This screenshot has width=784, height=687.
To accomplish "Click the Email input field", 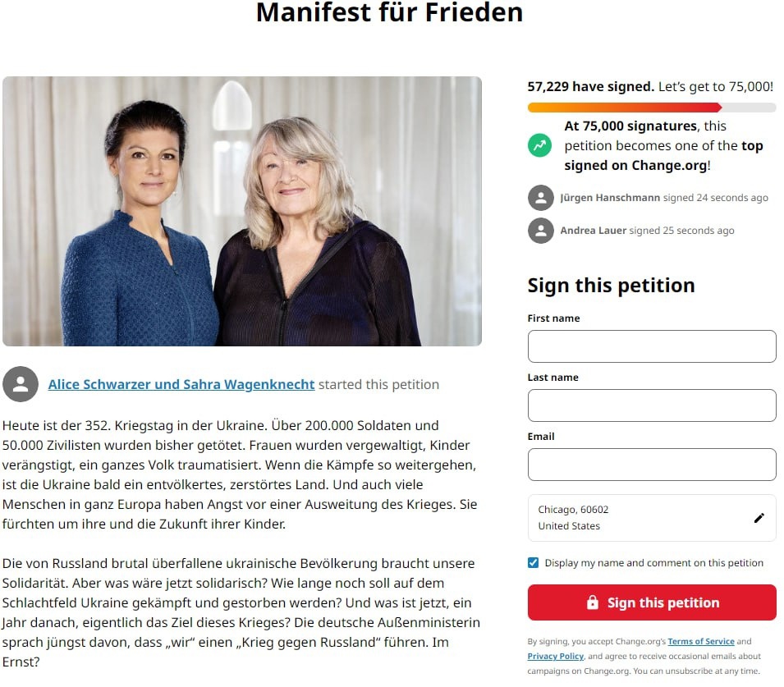I will 651,465.
